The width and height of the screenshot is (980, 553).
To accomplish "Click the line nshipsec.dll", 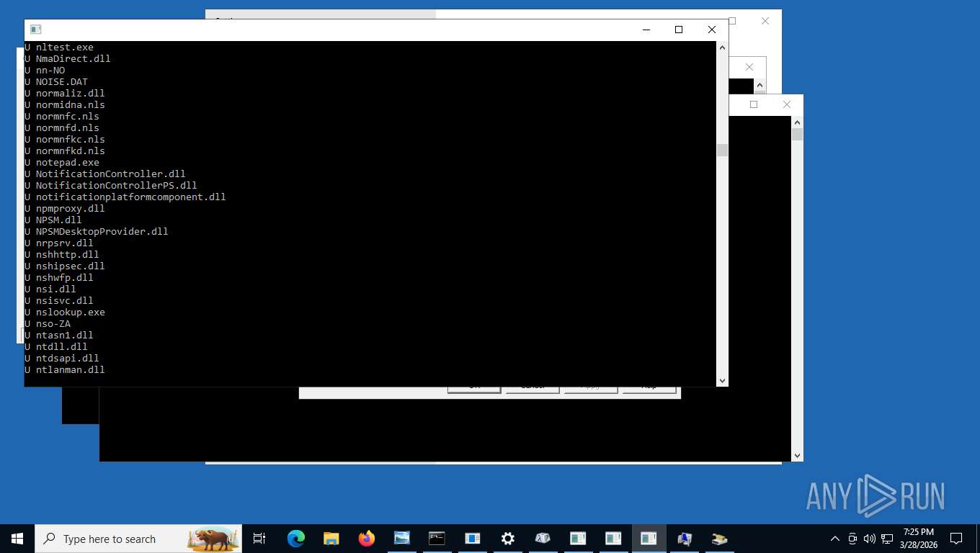I will coord(71,266).
